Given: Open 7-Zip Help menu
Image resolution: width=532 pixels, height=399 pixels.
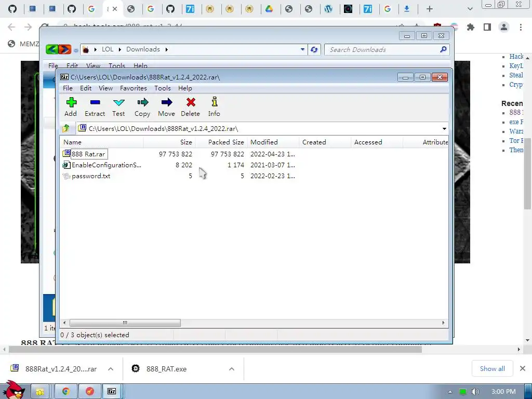Looking at the screenshot, I should click(185, 88).
